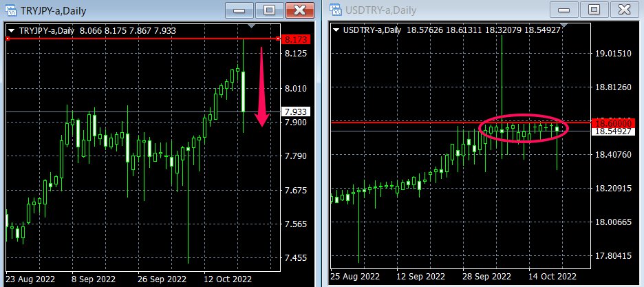Click the 25 Aug 2022 date label
Image resolution: width=644 pixels, height=287 pixels.
[355, 276]
